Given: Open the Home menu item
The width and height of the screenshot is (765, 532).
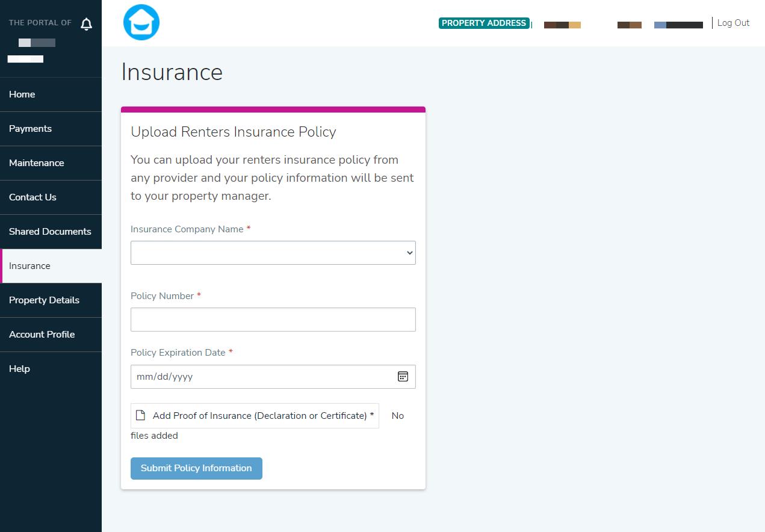Looking at the screenshot, I should pyautogui.click(x=22, y=94).
